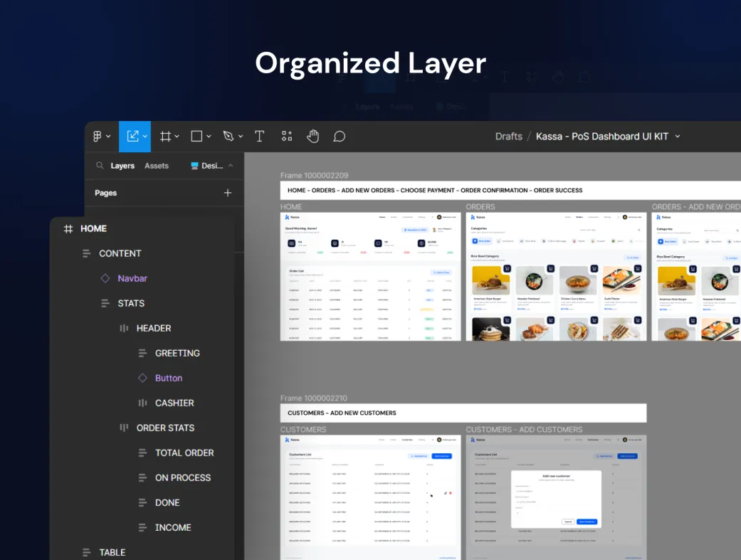Screen dimensions: 741x560
Task: Select the ORDER STATS layer
Action: (x=165, y=428)
